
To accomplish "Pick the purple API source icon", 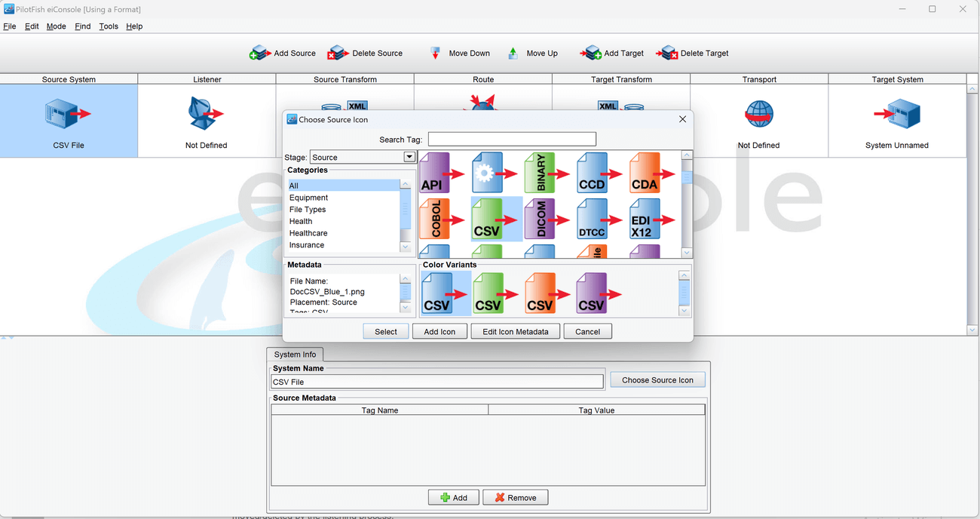I will point(443,173).
